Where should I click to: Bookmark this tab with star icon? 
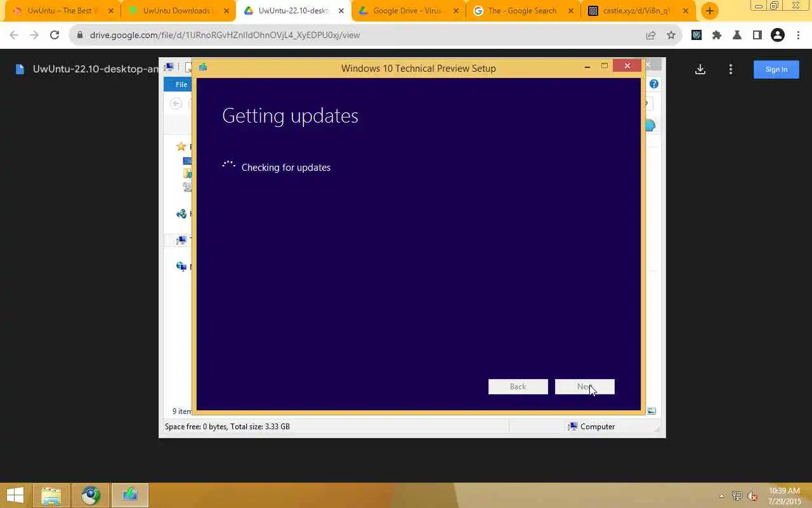(x=671, y=35)
